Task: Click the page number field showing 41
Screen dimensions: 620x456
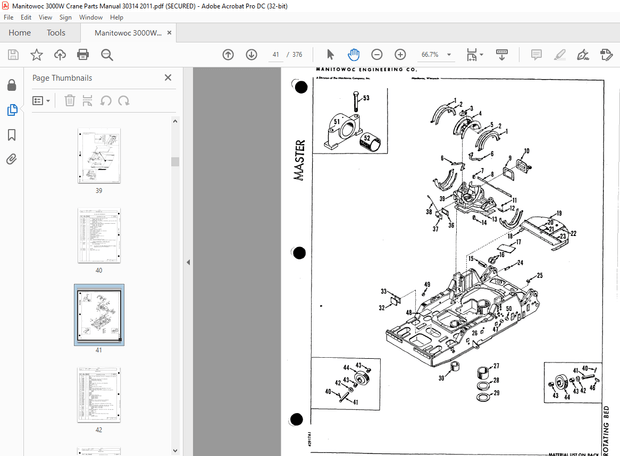Action: 276,55
